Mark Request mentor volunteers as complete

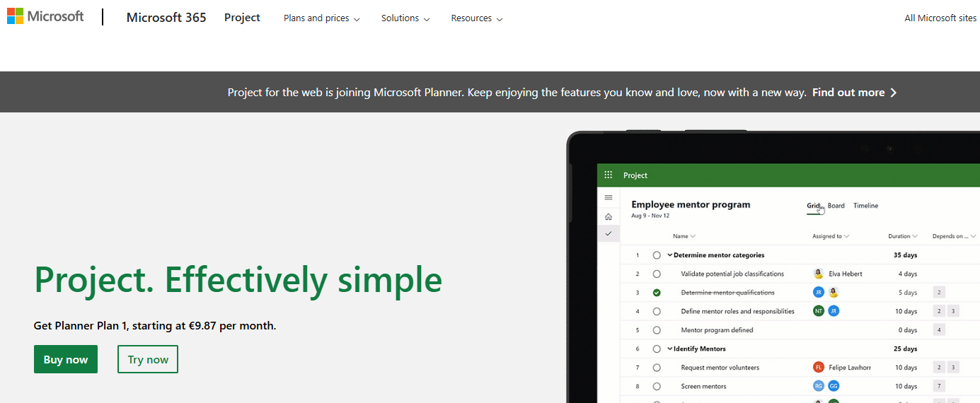pos(657,368)
